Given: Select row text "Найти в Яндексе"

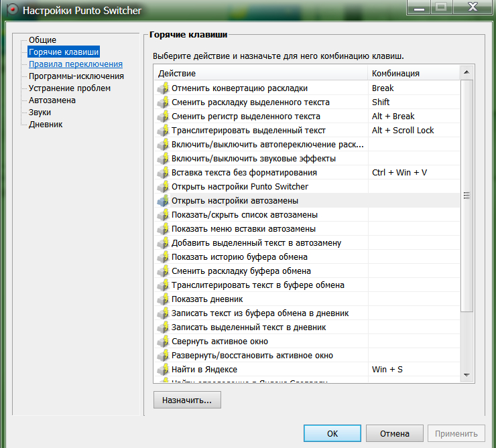Looking at the screenshot, I should pyautogui.click(x=204, y=370).
